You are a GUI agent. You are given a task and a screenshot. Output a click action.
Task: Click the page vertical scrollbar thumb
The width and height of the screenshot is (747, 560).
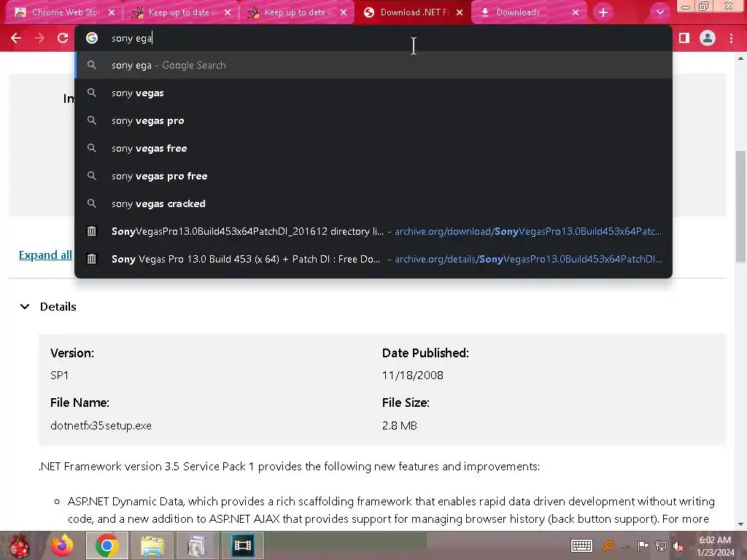tap(741, 206)
